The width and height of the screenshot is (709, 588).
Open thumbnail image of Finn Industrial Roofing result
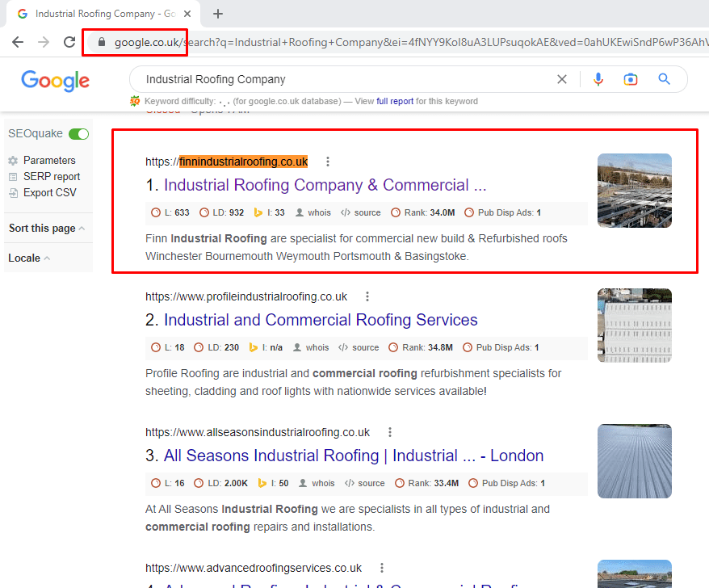point(635,191)
